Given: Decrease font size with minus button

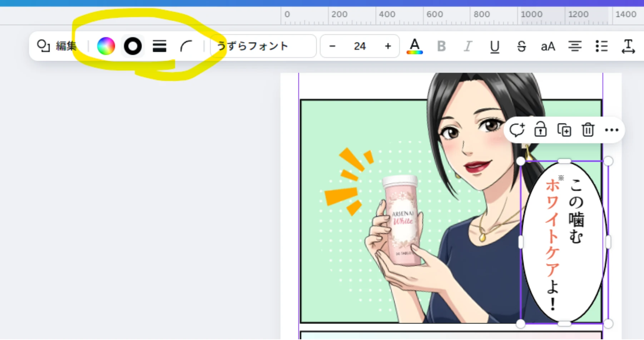Looking at the screenshot, I should coord(332,46).
